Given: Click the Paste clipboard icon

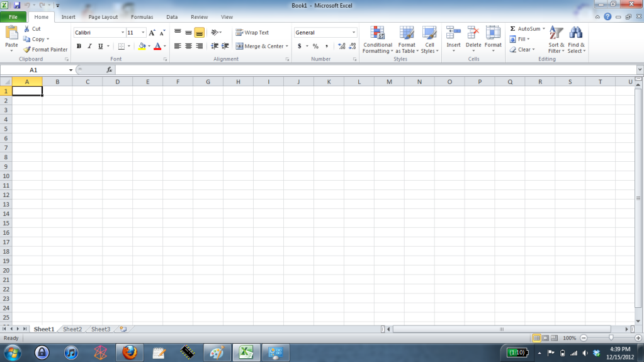Looking at the screenshot, I should coord(11,33).
